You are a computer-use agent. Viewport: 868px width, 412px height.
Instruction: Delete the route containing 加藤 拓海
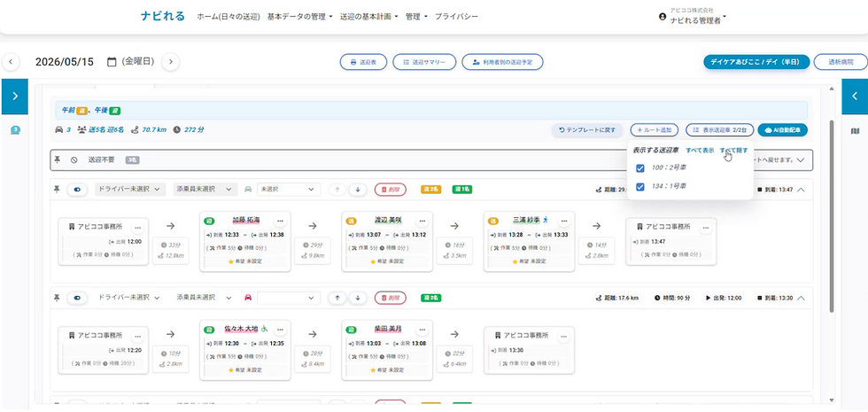pos(391,190)
